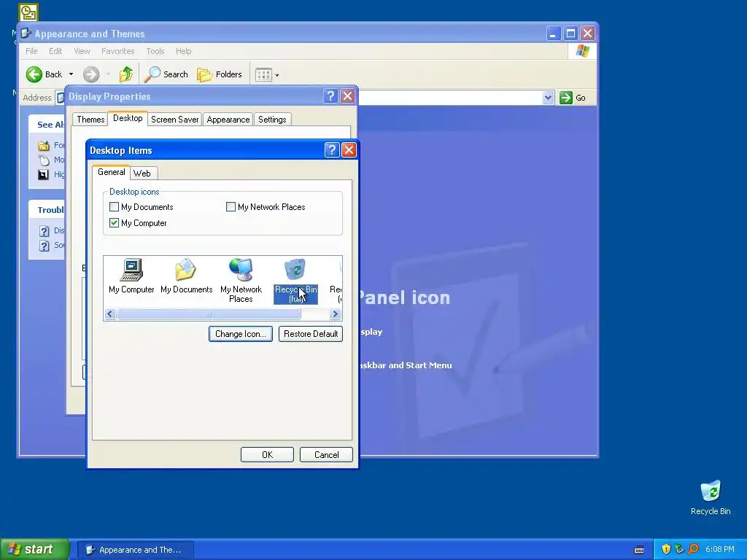Viewport: 747px width, 560px height.
Task: Switch to the Web tab in Desktop Items
Action: click(x=142, y=174)
